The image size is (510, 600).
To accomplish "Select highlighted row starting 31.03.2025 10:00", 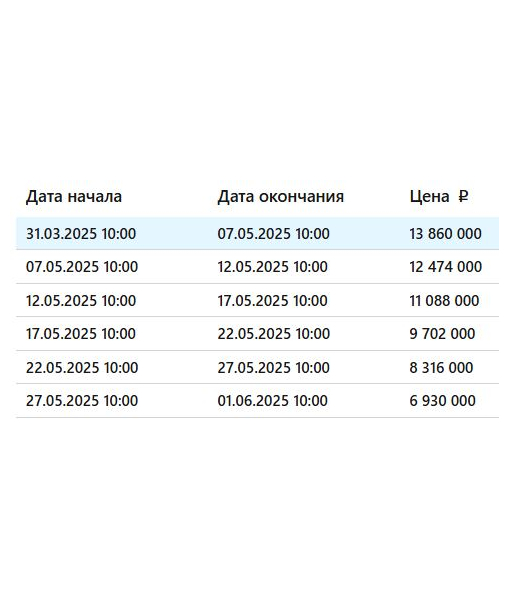I will coord(257,233).
